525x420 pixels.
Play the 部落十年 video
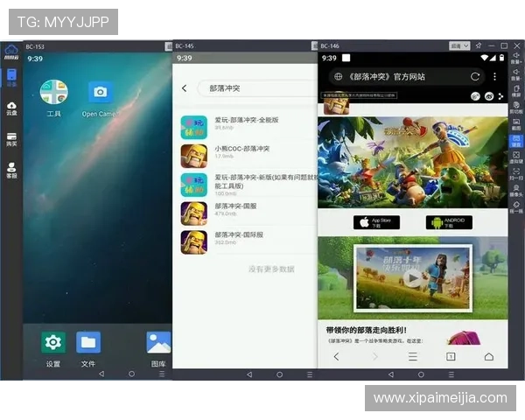[413, 278]
